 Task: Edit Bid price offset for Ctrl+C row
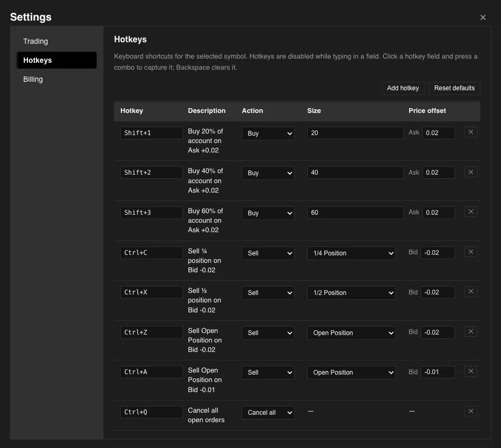point(438,253)
